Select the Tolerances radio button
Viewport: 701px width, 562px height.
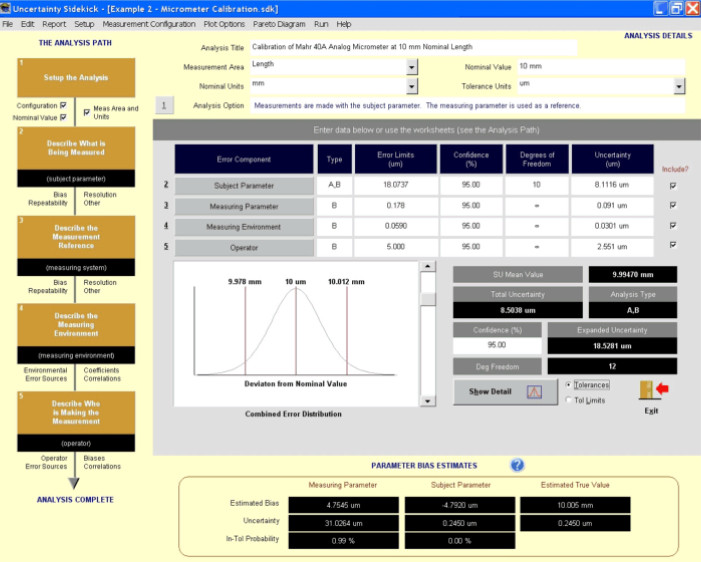(569, 385)
